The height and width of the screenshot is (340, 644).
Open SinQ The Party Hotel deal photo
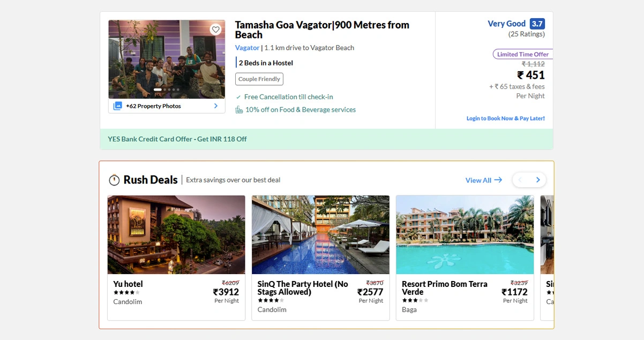click(x=320, y=234)
